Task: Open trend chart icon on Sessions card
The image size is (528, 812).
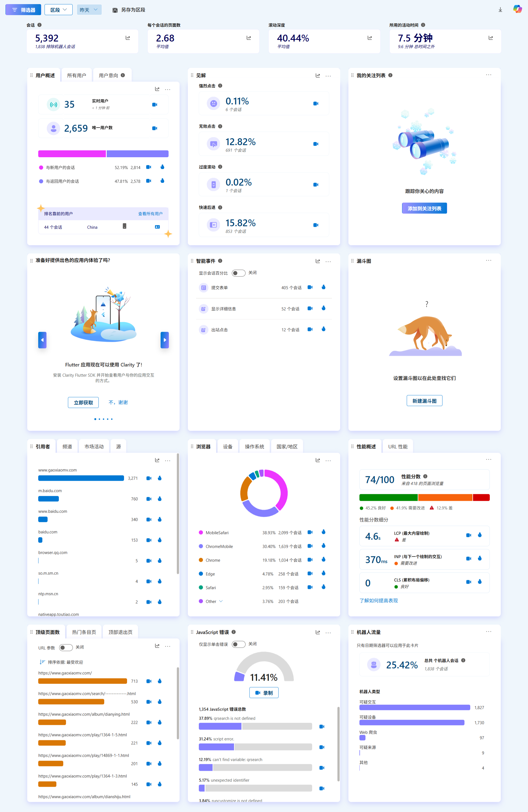Action: click(128, 38)
